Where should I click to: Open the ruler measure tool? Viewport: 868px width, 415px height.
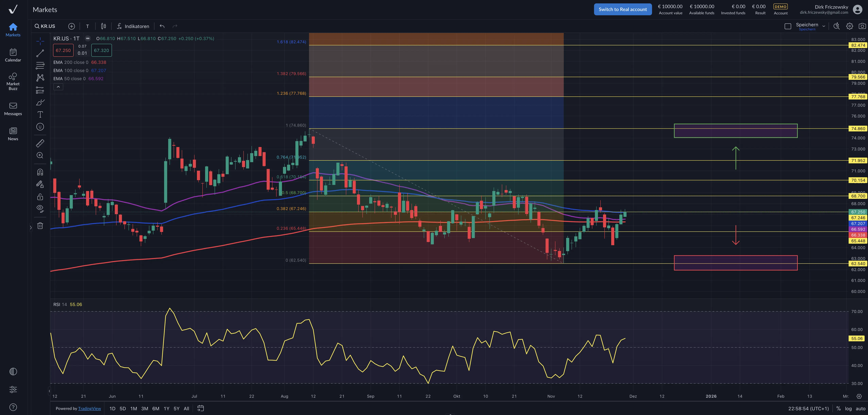point(40,143)
